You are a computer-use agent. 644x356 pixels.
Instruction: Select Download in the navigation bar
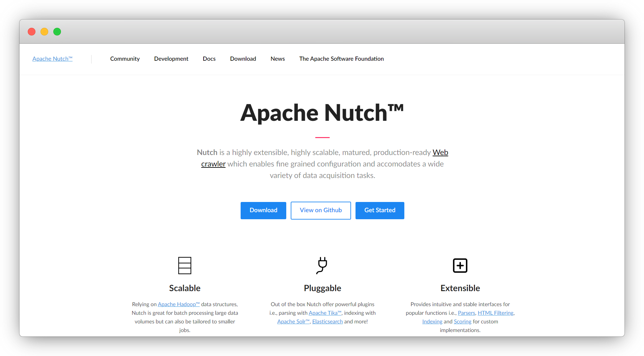(243, 59)
